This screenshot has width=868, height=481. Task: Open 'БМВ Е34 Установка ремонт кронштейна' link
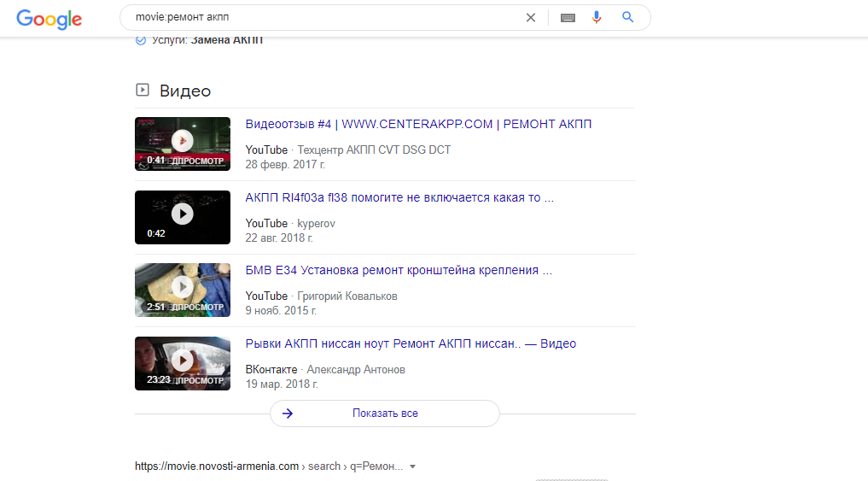(399, 271)
